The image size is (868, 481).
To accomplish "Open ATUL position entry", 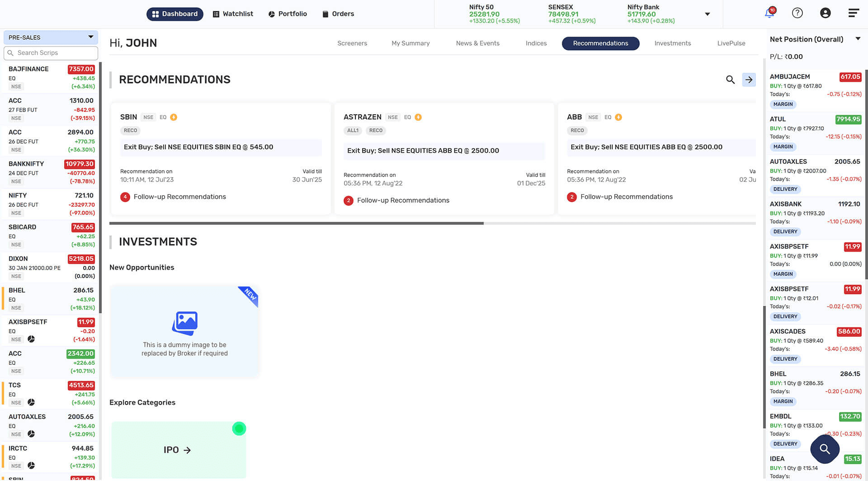I will [816, 133].
